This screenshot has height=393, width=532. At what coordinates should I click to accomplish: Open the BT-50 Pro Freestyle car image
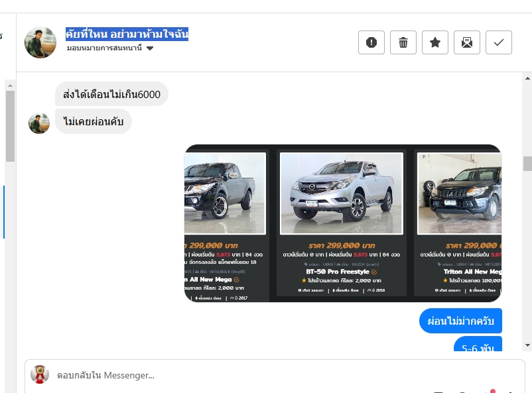(x=342, y=194)
